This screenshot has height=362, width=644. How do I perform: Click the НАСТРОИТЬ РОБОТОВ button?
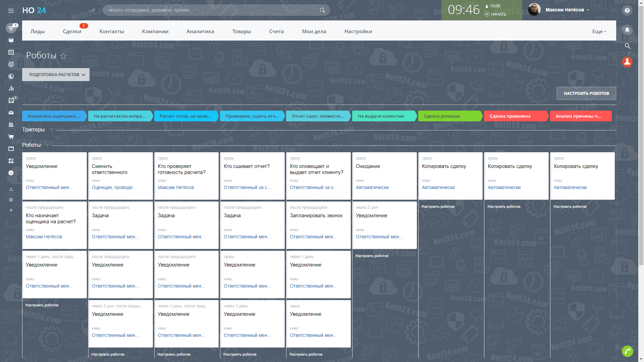coord(586,94)
